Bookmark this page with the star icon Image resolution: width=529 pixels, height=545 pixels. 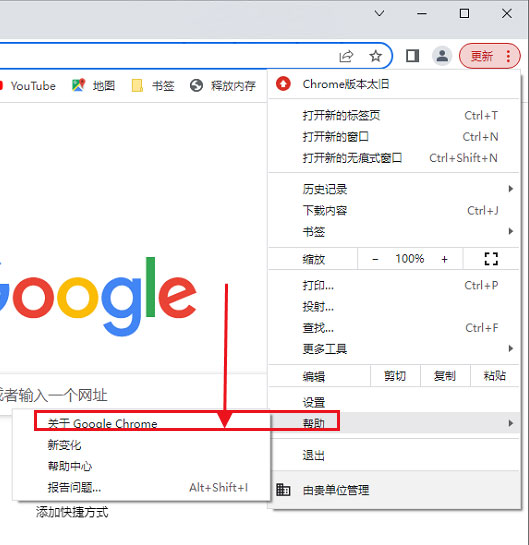pos(375,56)
